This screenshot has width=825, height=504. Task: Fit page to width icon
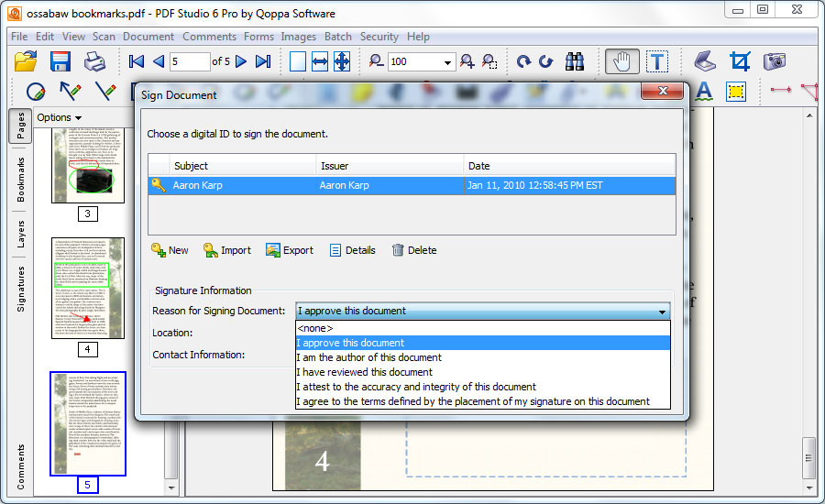(x=319, y=61)
